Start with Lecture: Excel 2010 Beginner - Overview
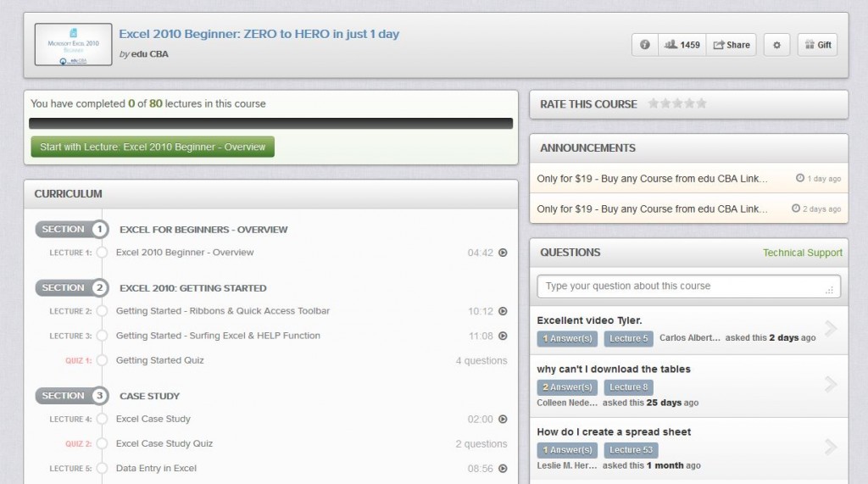Viewport: 868px width, 484px height. [x=153, y=147]
